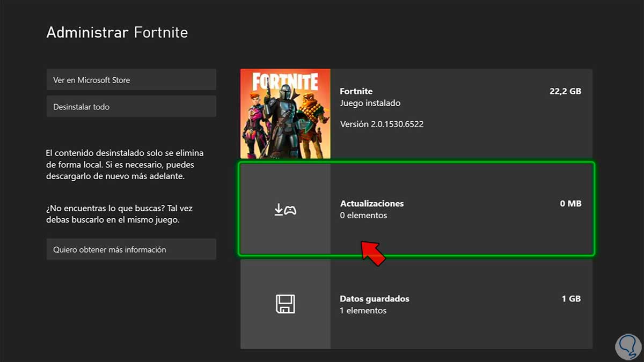Choose Quiero obtener más información

click(x=131, y=249)
